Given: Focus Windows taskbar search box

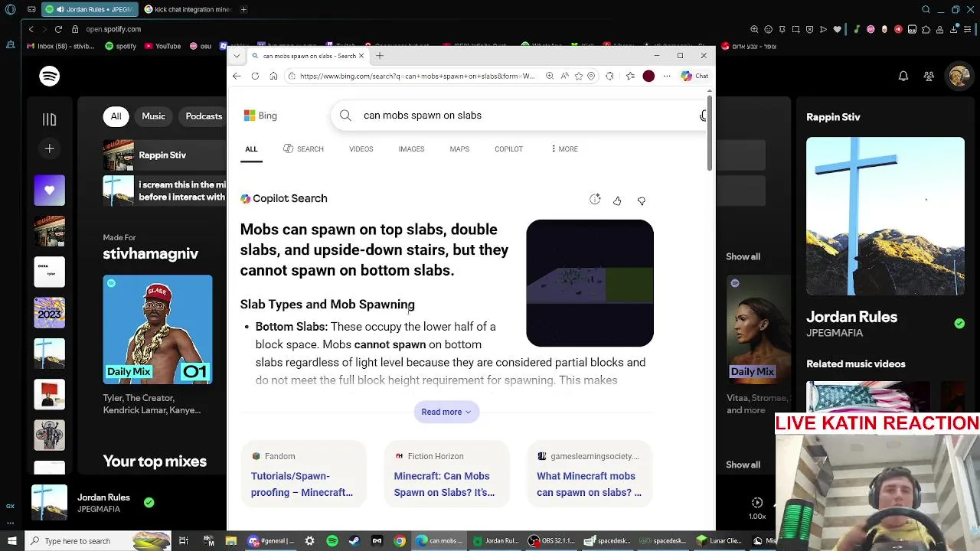Looking at the screenshot, I should tap(97, 541).
